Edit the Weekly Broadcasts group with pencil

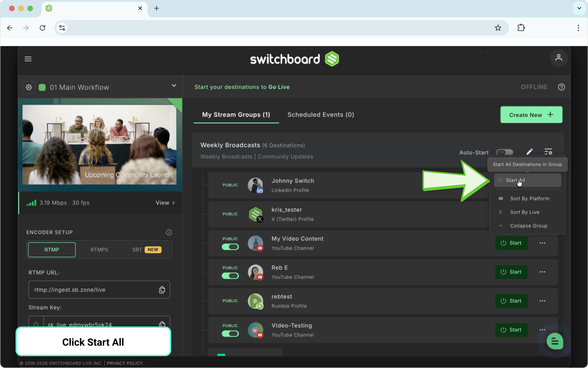(x=529, y=152)
